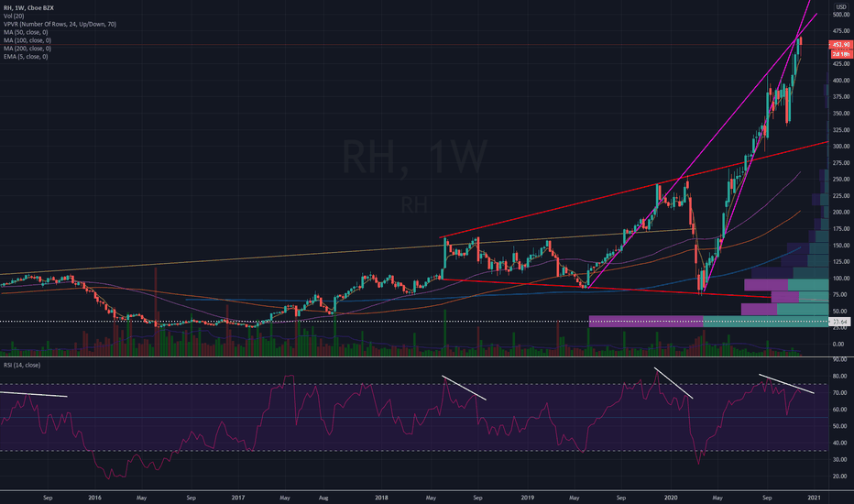Click the Aug time axis label
This screenshot has width=854, height=504.
tap(323, 498)
